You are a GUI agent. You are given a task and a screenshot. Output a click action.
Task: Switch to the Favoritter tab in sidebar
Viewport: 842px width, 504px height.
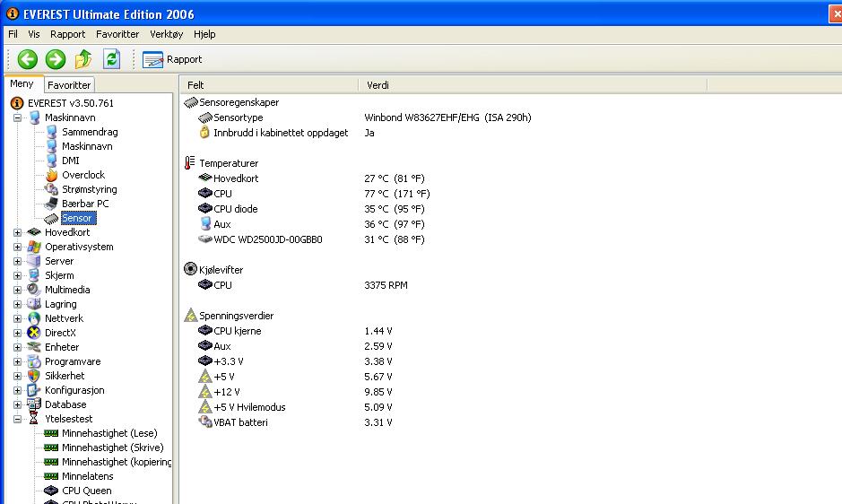[69, 85]
